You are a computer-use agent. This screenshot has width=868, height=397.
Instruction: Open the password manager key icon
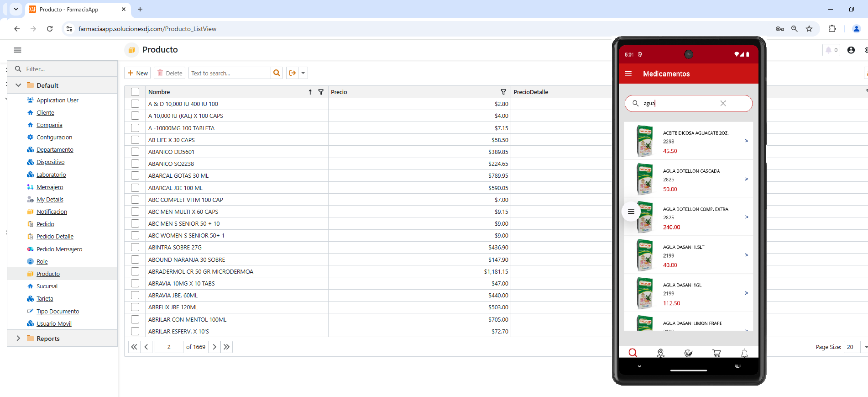point(780,29)
